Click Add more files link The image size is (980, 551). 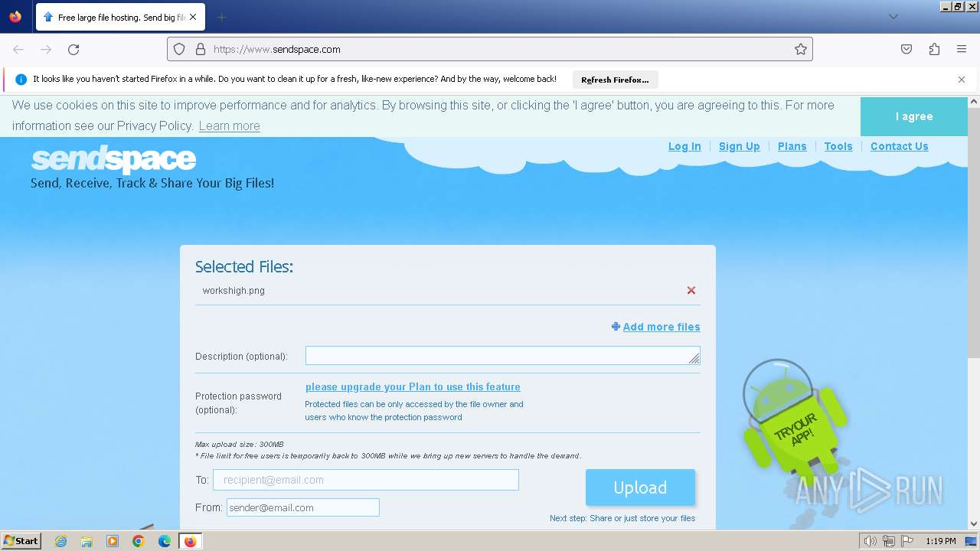click(x=661, y=327)
